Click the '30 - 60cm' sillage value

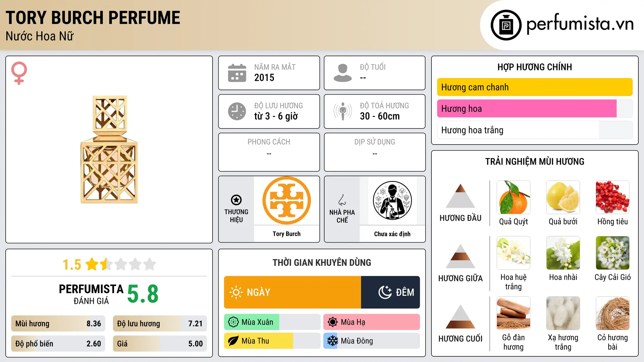[x=380, y=116]
